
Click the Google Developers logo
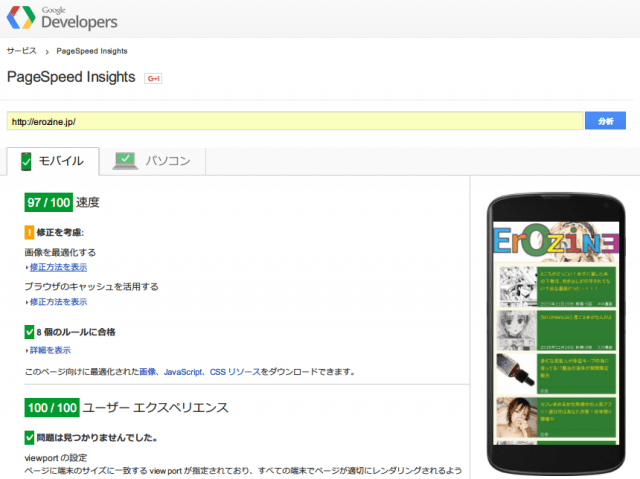(62, 18)
